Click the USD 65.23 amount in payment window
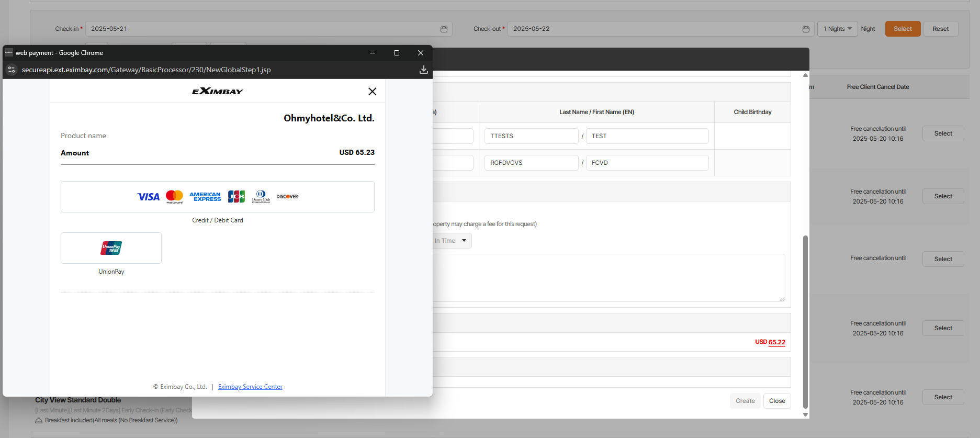The height and width of the screenshot is (438, 980). [357, 153]
